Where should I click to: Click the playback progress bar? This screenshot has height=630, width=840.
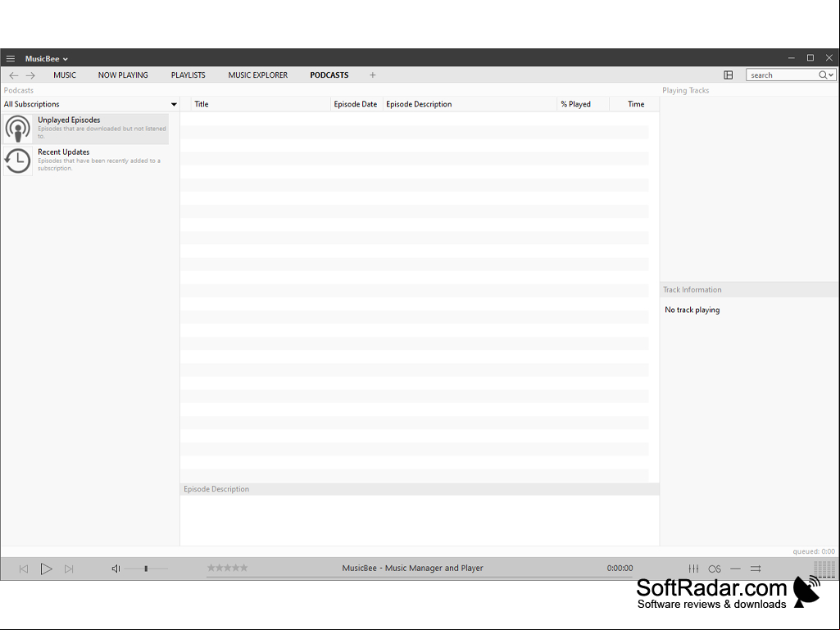[418, 578]
